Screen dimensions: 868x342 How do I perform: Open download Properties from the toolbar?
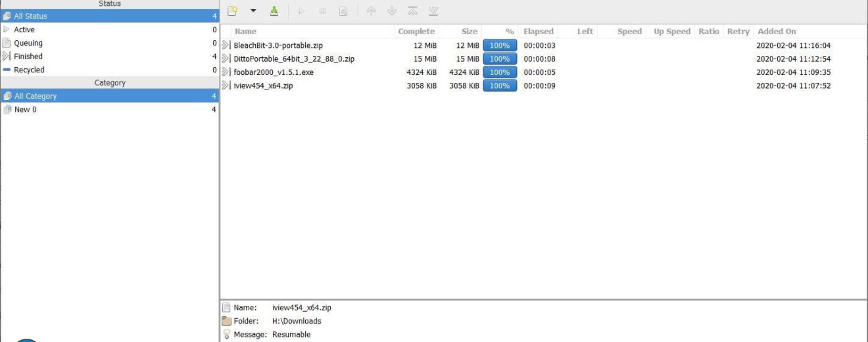point(343,11)
